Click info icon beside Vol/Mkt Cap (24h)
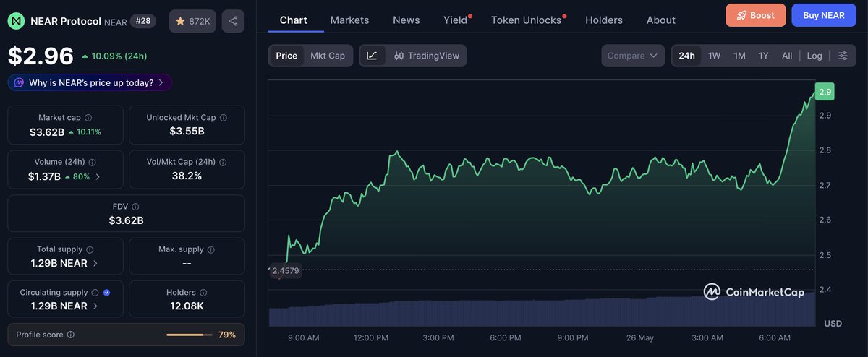The height and width of the screenshot is (357, 868). tap(224, 162)
